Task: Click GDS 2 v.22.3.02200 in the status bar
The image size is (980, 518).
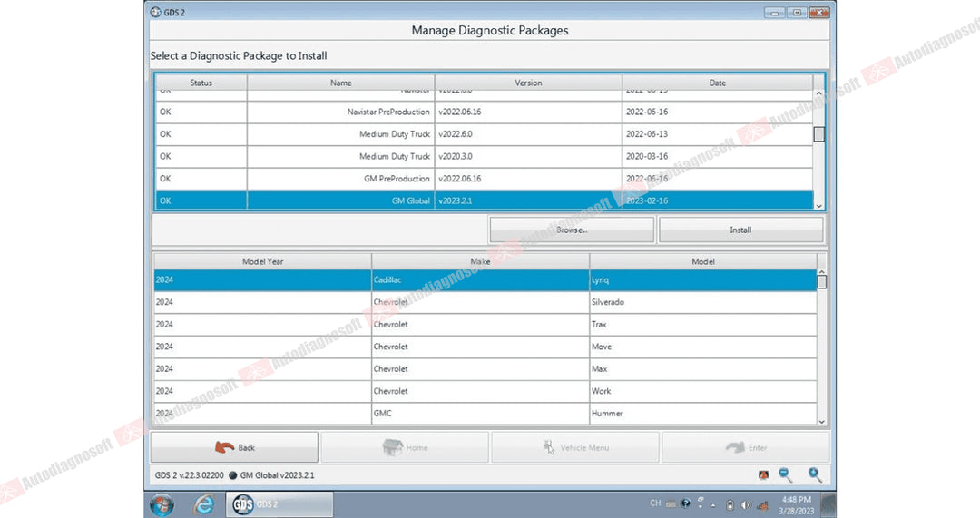Action: tap(190, 475)
